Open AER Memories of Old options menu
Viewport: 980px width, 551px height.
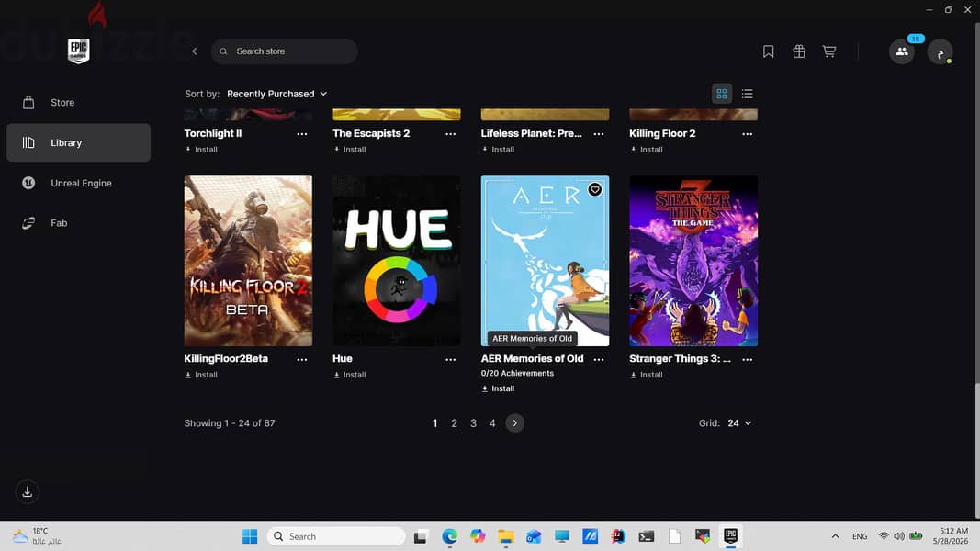599,359
